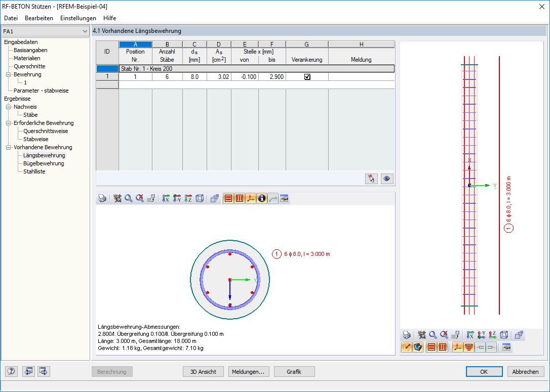550x392 pixels.
Task: View cross-section in -Y direction
Action: click(177, 199)
